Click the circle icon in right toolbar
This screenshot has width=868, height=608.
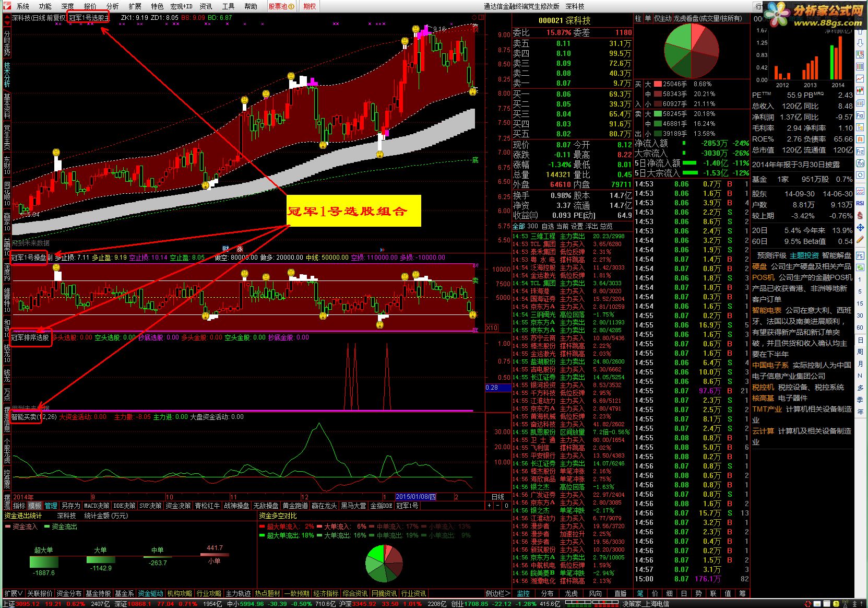(860, 176)
